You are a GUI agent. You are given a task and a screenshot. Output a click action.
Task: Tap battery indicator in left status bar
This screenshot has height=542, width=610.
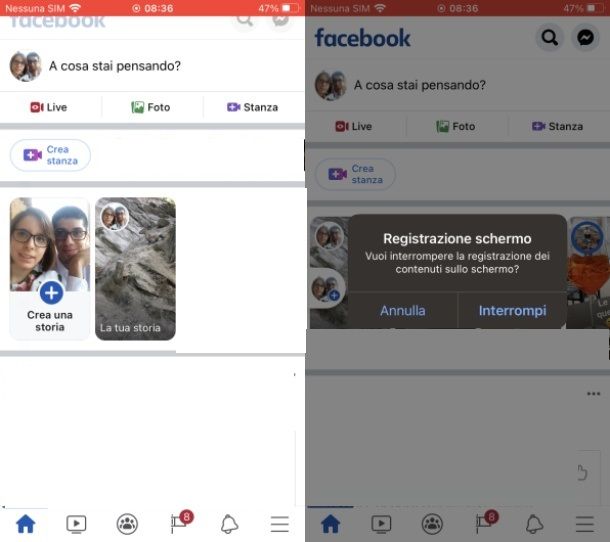pos(290,8)
